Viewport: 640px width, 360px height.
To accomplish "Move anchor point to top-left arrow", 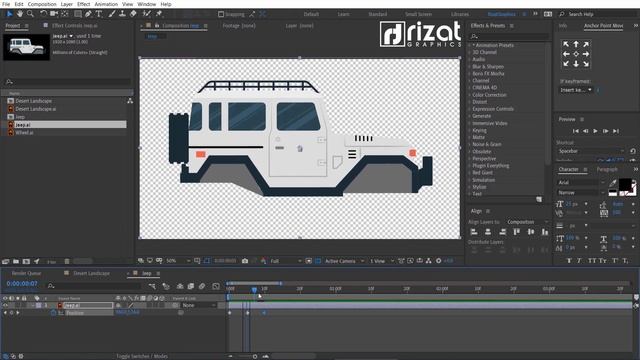I will click(566, 44).
